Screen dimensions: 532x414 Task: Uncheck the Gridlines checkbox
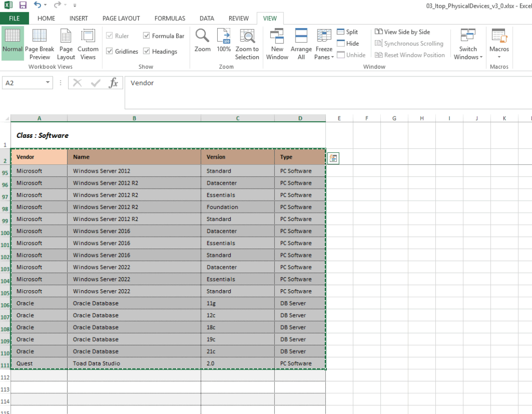pos(110,51)
